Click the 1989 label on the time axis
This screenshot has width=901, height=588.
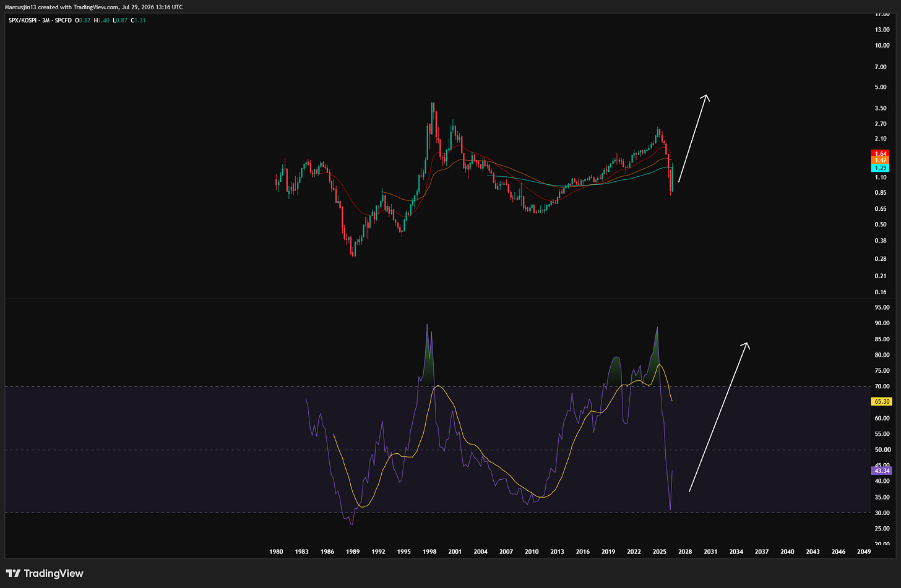pos(352,552)
